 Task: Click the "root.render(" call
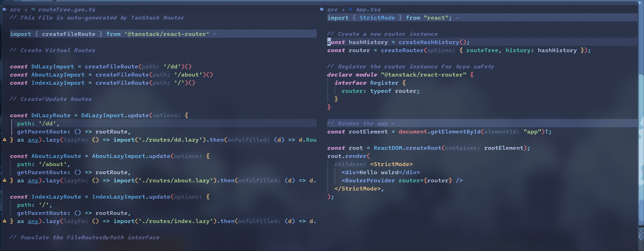click(348, 156)
